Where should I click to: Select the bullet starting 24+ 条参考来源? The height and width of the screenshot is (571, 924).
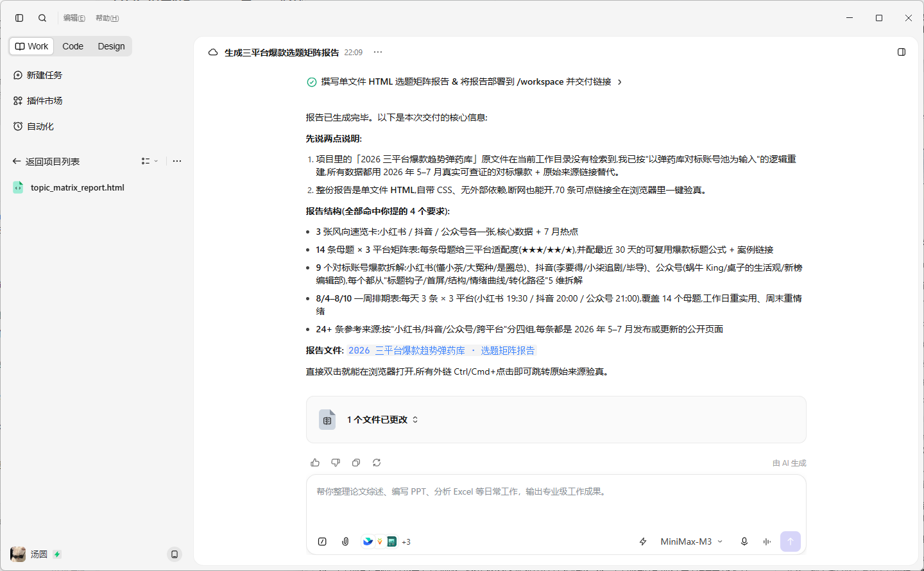click(520, 329)
